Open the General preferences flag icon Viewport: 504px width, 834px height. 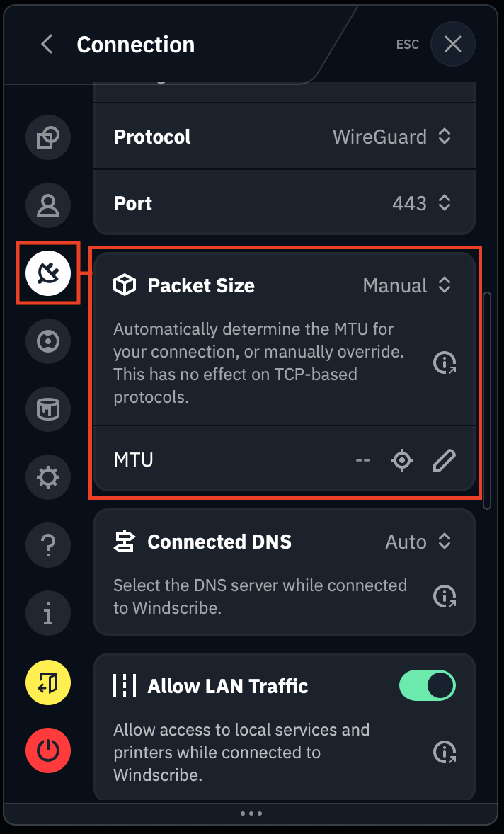[47, 137]
